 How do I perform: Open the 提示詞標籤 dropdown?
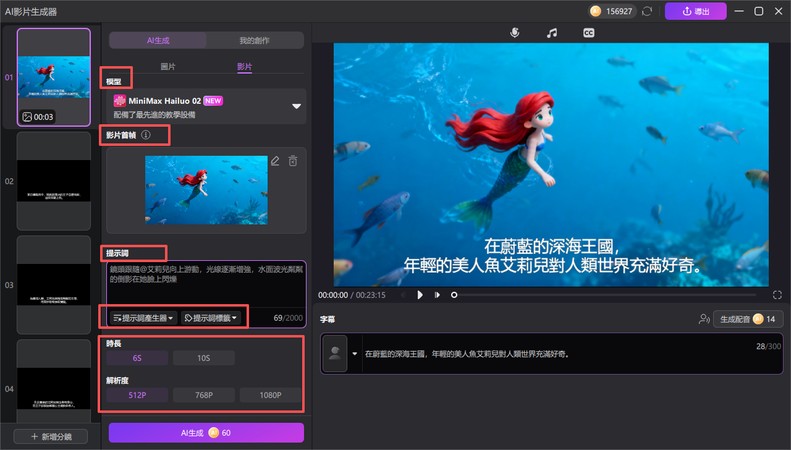(210, 318)
